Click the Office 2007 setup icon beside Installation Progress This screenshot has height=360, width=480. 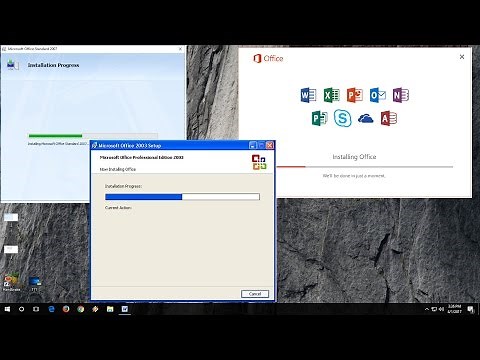click(x=12, y=65)
